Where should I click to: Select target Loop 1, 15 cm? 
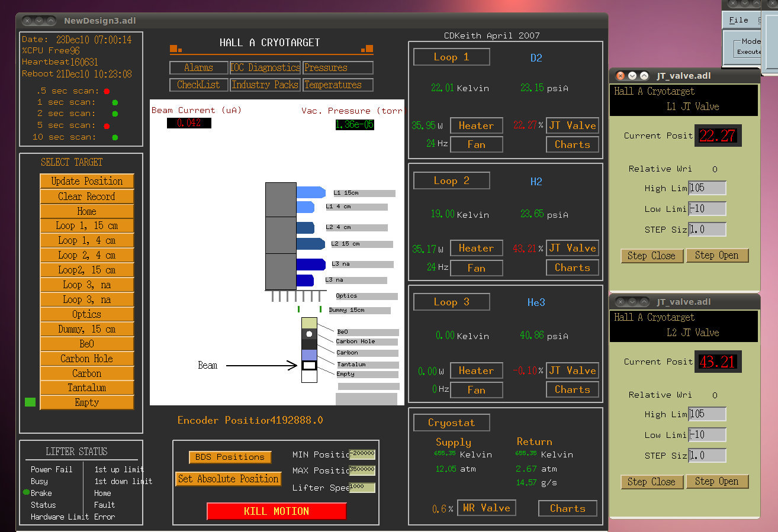[87, 225]
